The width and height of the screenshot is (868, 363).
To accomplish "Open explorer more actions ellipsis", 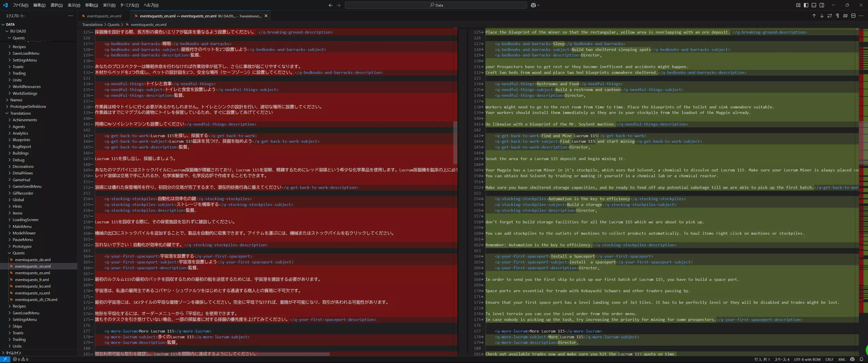I will point(70,16).
